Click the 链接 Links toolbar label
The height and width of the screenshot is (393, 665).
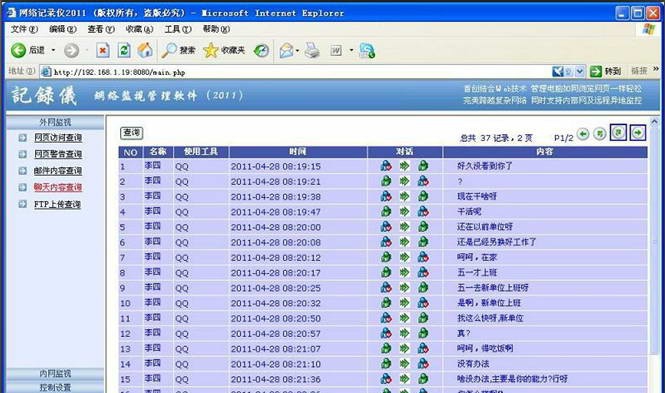click(x=639, y=71)
